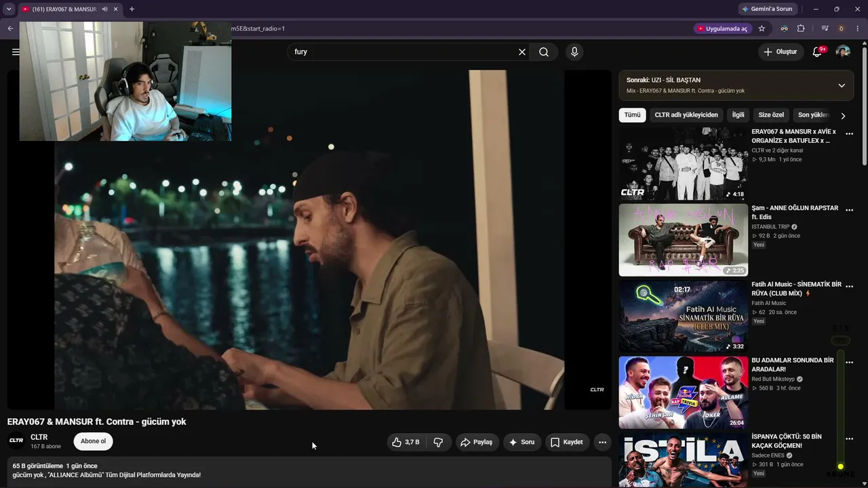Open more actions menu beside Kaydet

pos(602,442)
